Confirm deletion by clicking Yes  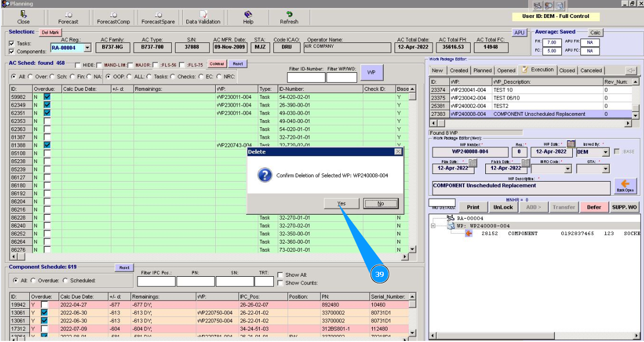341,203
